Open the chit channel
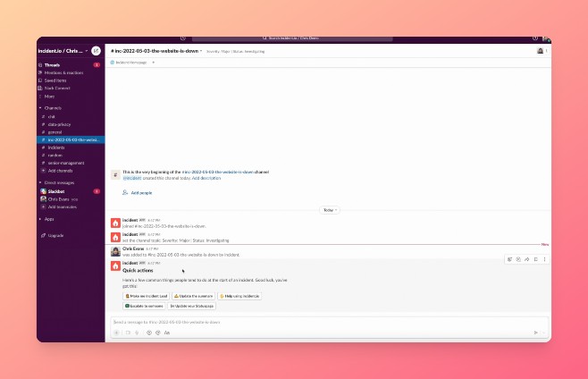 [51, 117]
